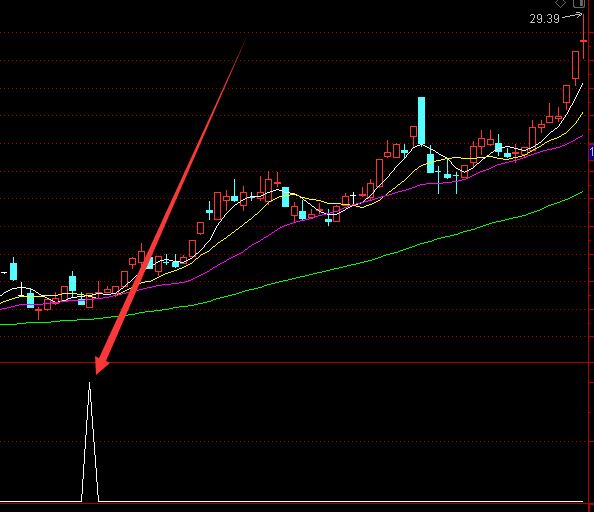Click the leftmost cyan candlestick
The height and width of the screenshot is (512, 594).
(13, 270)
